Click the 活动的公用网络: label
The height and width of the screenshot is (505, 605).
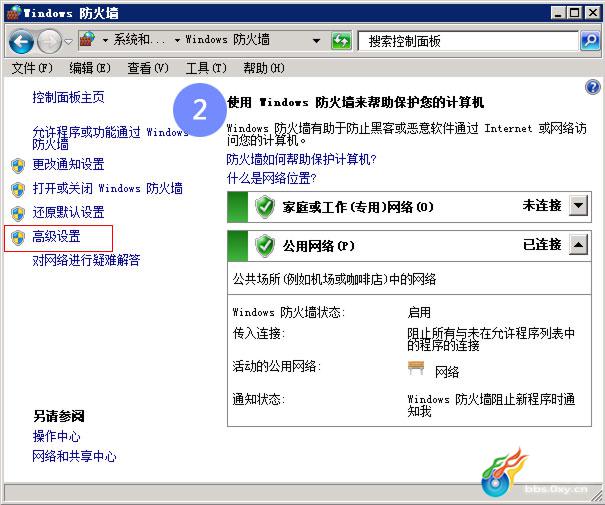[277, 366]
